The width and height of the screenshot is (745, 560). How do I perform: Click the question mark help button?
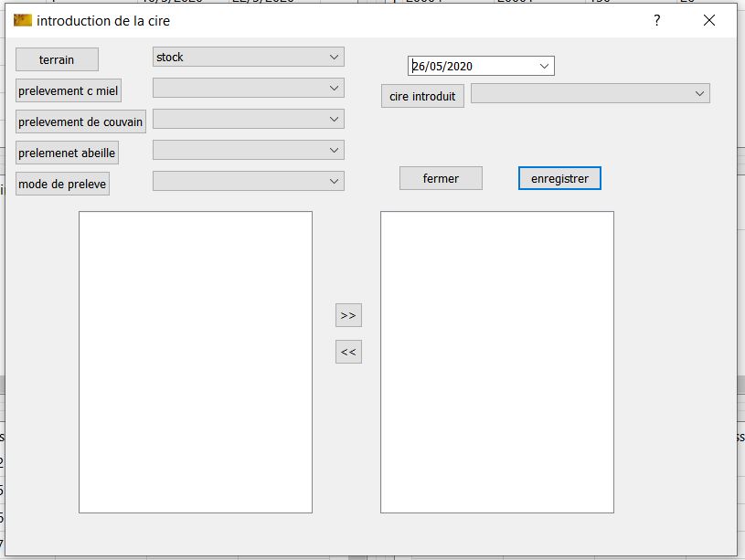(x=656, y=21)
